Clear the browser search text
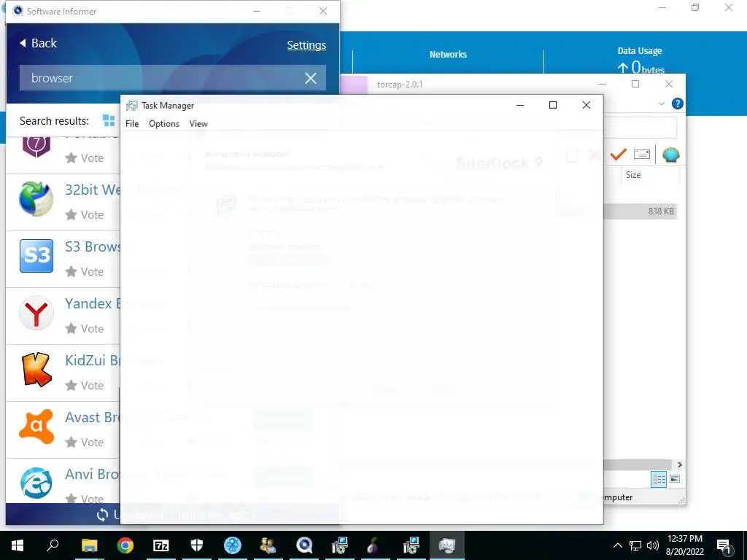The image size is (747, 560). click(311, 78)
